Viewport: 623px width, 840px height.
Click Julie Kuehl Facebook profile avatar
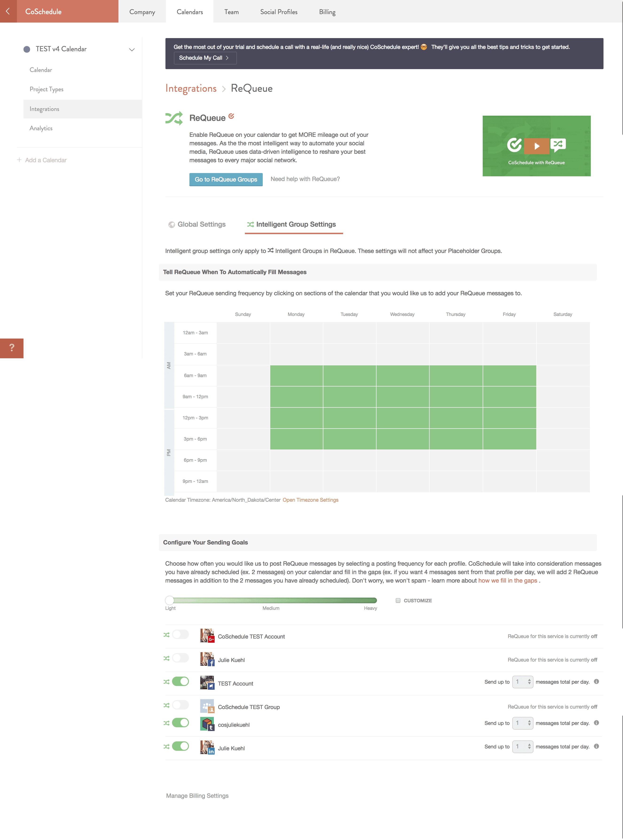pos(207,659)
